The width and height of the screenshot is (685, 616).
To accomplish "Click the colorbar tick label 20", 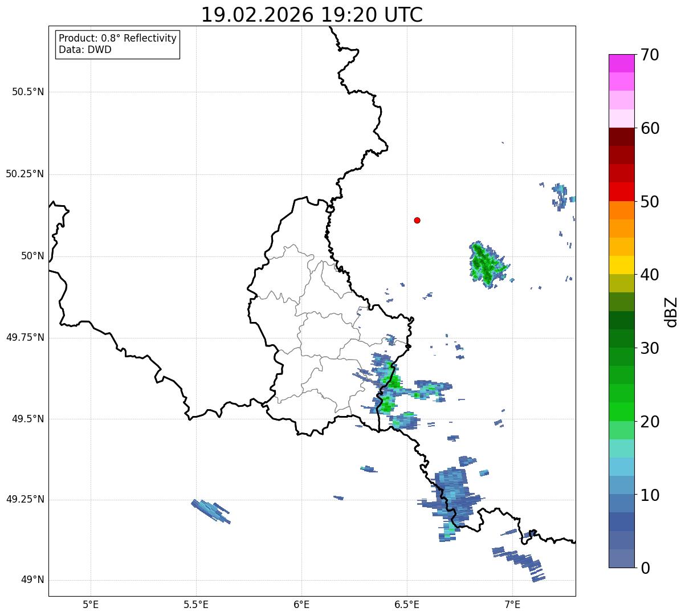I will pyautogui.click(x=650, y=422).
